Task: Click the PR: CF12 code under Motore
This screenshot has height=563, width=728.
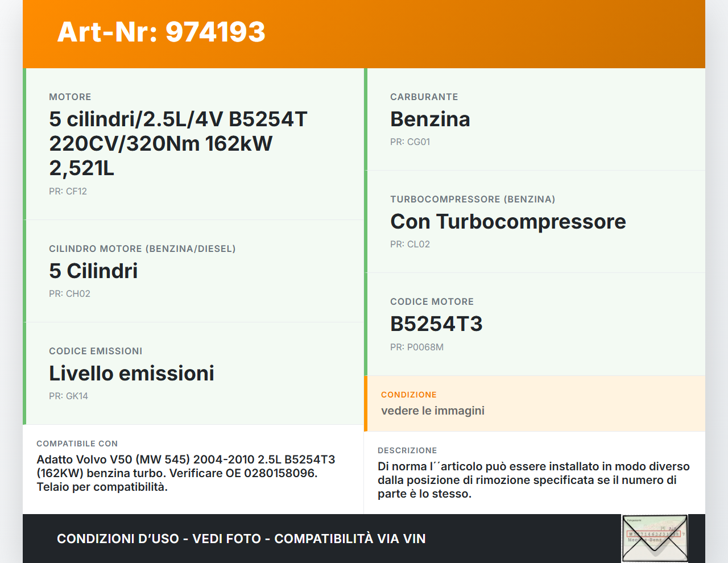Action: [x=68, y=192]
